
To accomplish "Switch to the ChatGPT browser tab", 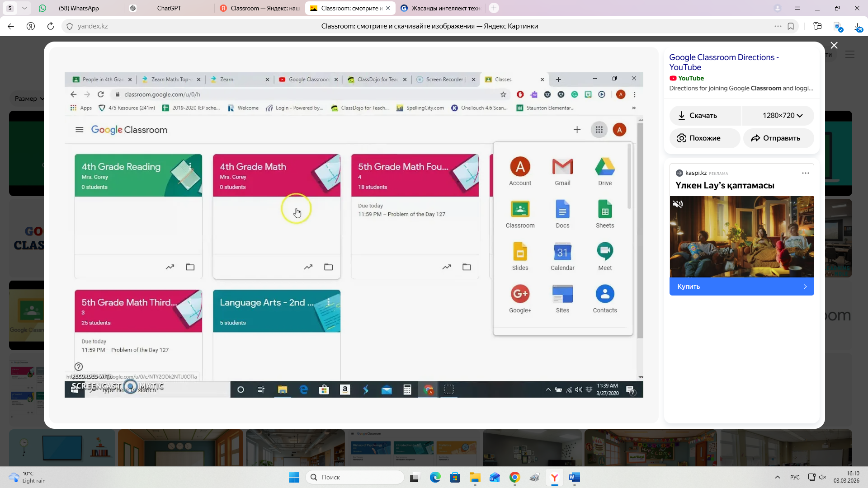I will (x=169, y=8).
